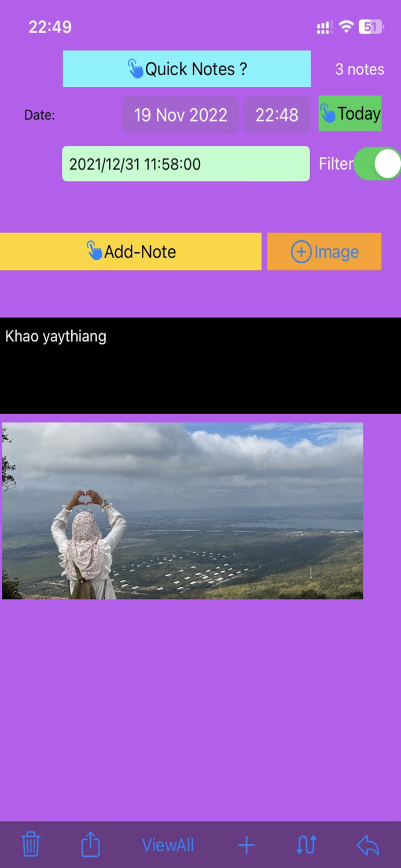401x868 pixels.
Task: Open the 22:48 time picker
Action: [x=277, y=115]
